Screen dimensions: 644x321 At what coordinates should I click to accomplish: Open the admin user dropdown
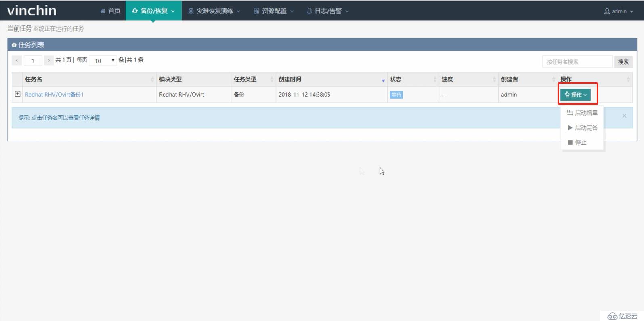[619, 11]
